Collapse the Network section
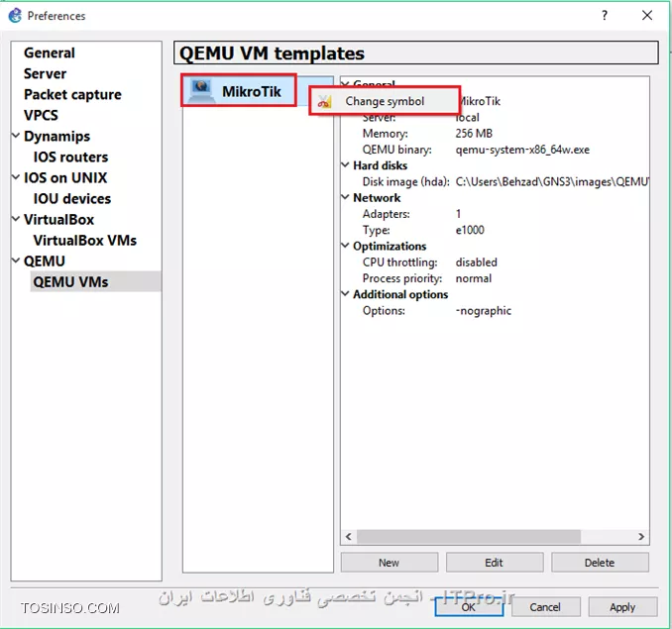The width and height of the screenshot is (672, 629). click(346, 197)
